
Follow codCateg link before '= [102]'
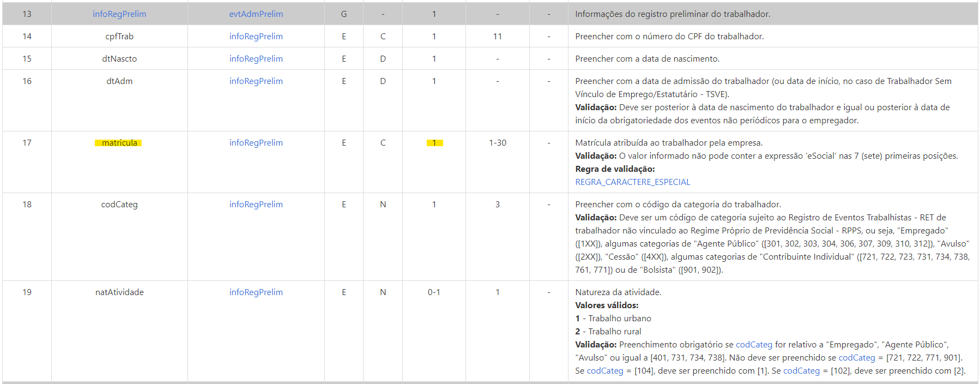coord(801,371)
